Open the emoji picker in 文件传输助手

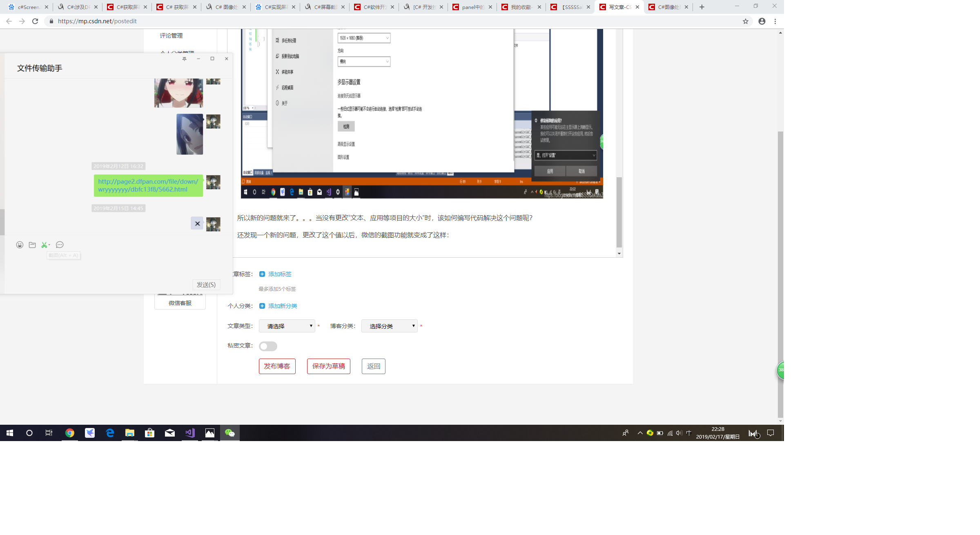pyautogui.click(x=20, y=245)
